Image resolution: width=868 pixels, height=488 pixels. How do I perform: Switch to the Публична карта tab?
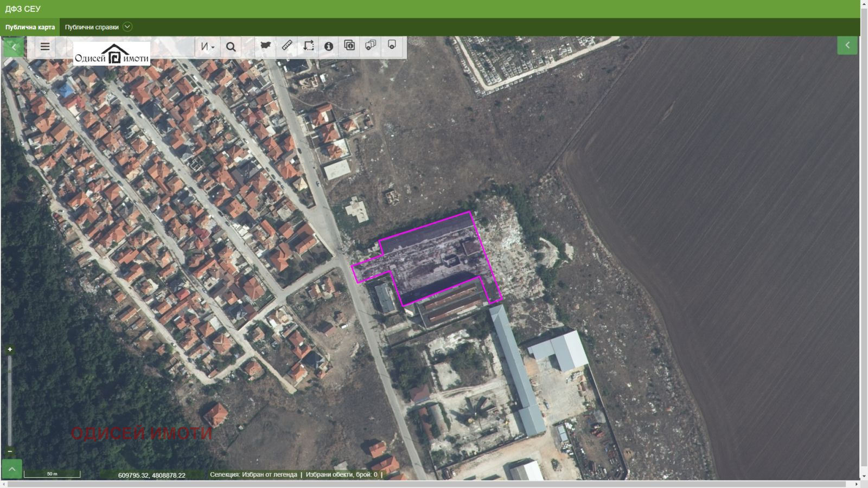tap(30, 27)
